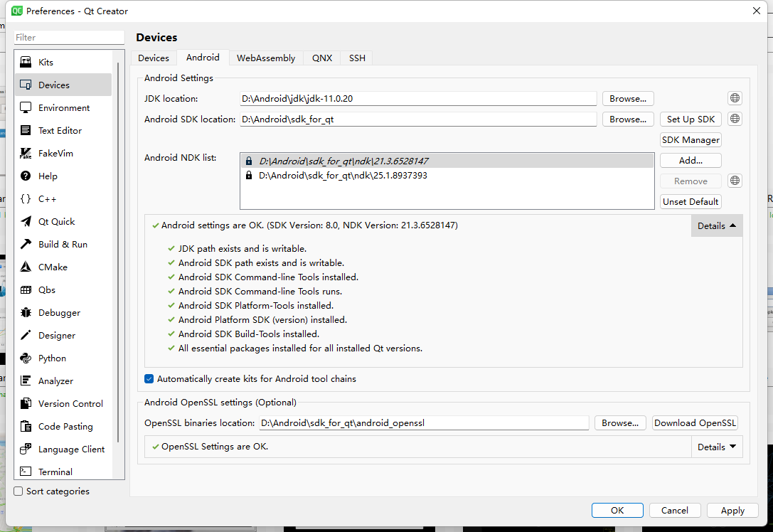
Task: Collapse Android settings Details
Action: coord(716,226)
